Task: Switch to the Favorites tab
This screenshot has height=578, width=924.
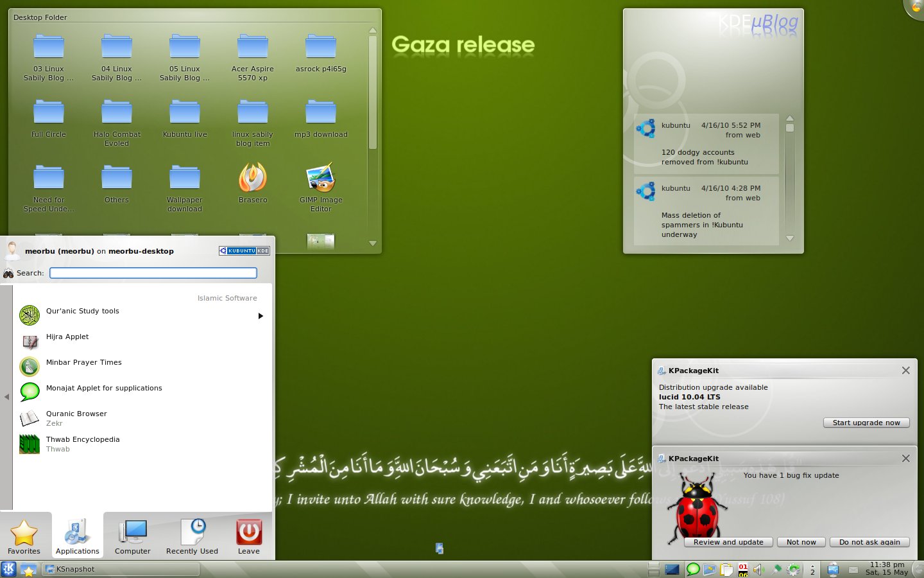Action: click(x=24, y=536)
